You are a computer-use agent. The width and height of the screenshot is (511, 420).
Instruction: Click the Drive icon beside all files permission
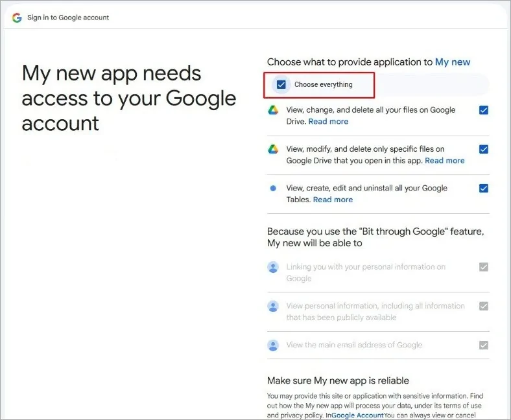point(273,110)
